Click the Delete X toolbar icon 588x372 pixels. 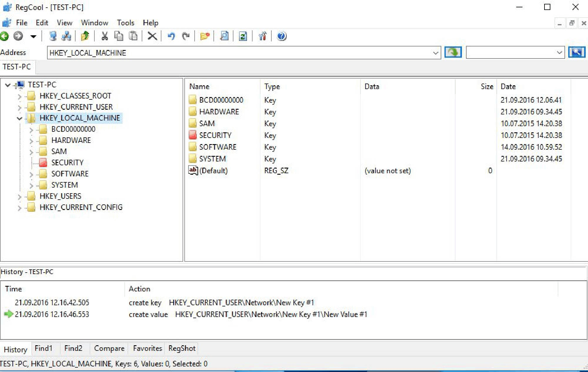152,36
